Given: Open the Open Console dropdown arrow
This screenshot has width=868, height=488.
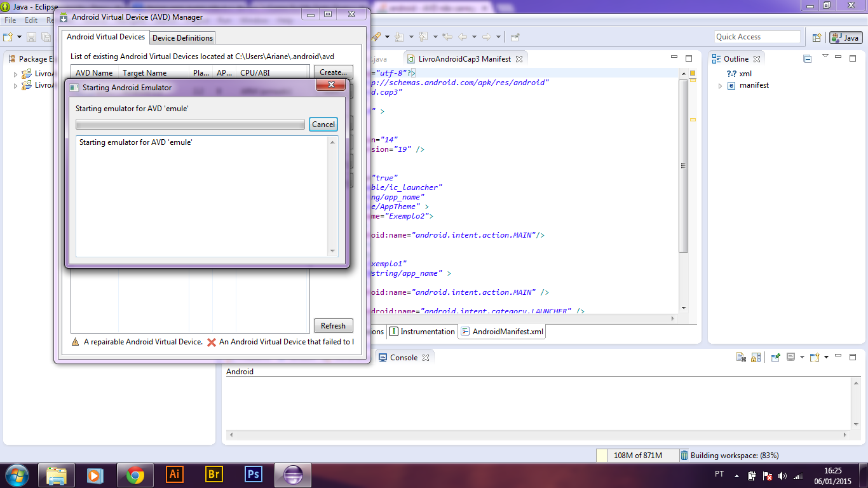Looking at the screenshot, I should (x=826, y=358).
